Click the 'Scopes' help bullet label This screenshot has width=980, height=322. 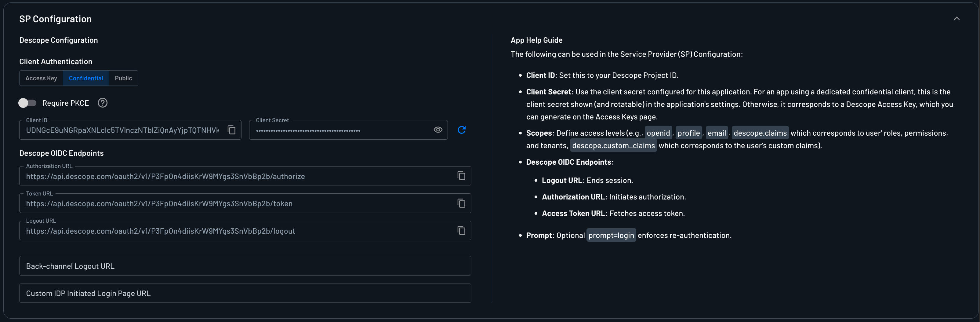tap(539, 133)
